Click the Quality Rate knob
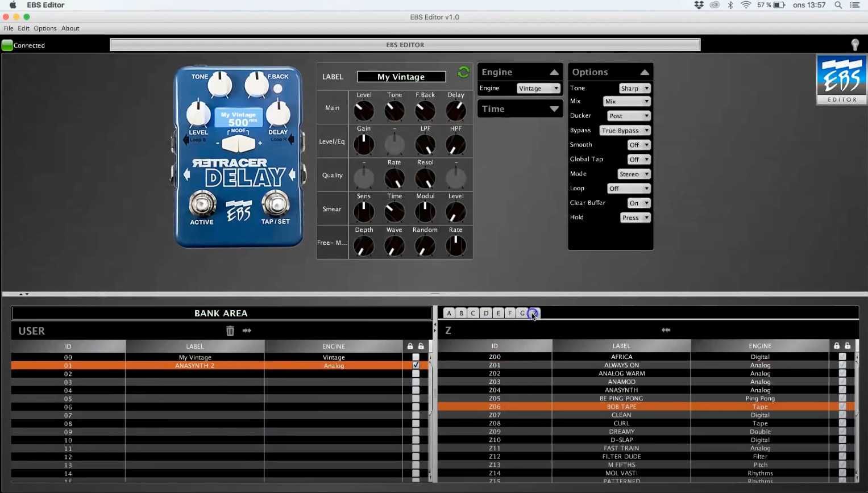 (x=394, y=178)
